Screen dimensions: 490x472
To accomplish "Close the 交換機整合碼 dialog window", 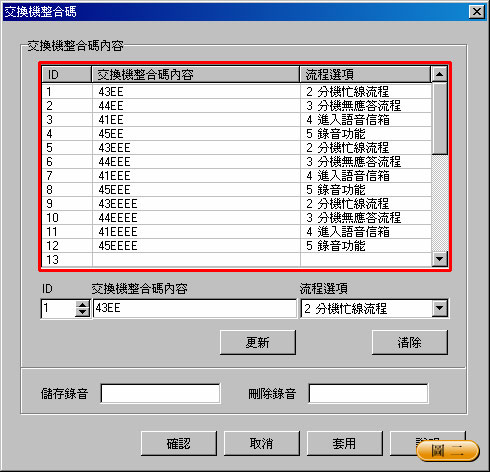I will [477, 12].
